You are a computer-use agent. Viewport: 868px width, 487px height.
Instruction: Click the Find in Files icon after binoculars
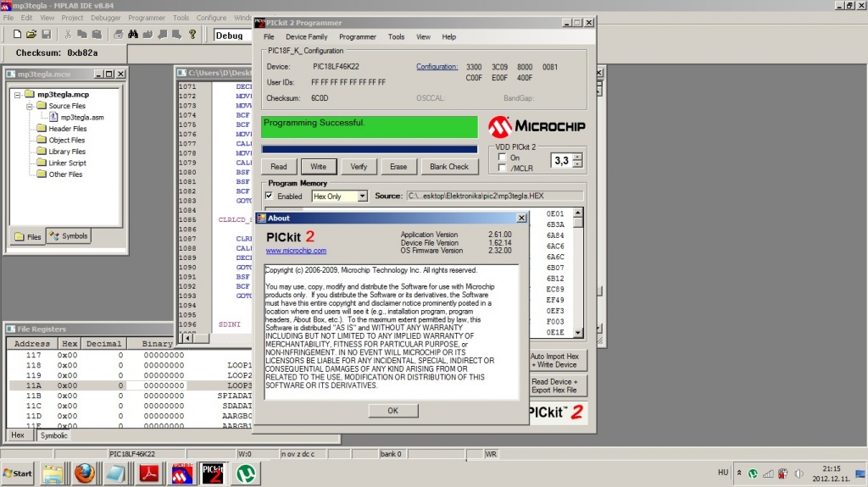(x=147, y=35)
